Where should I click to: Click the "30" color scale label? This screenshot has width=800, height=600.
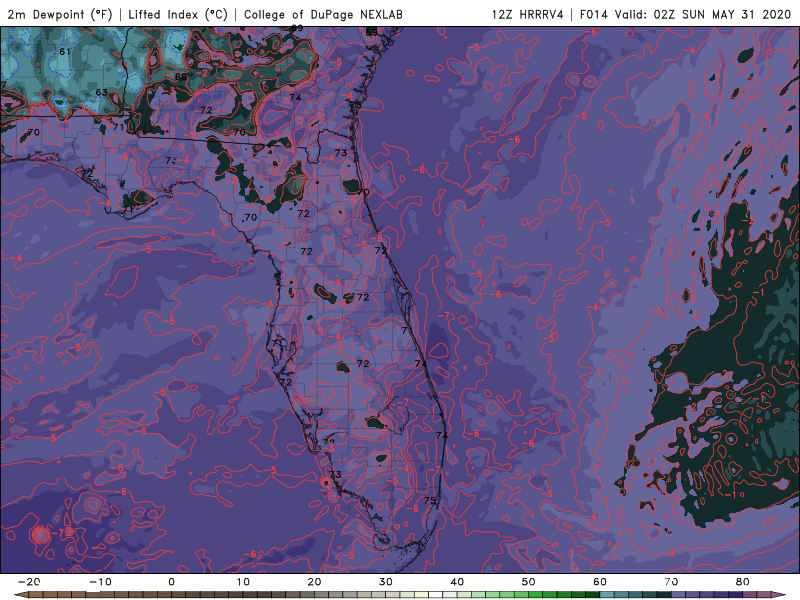386,582
